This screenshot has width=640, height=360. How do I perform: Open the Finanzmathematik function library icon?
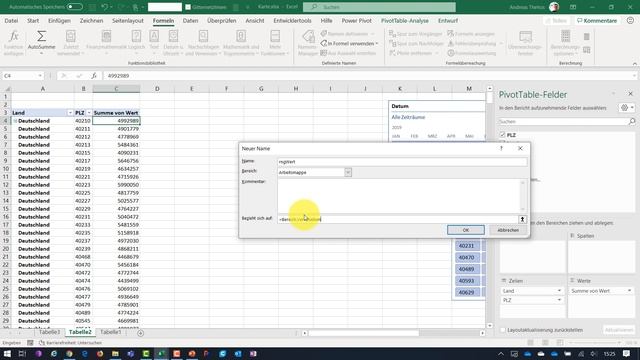(x=106, y=36)
